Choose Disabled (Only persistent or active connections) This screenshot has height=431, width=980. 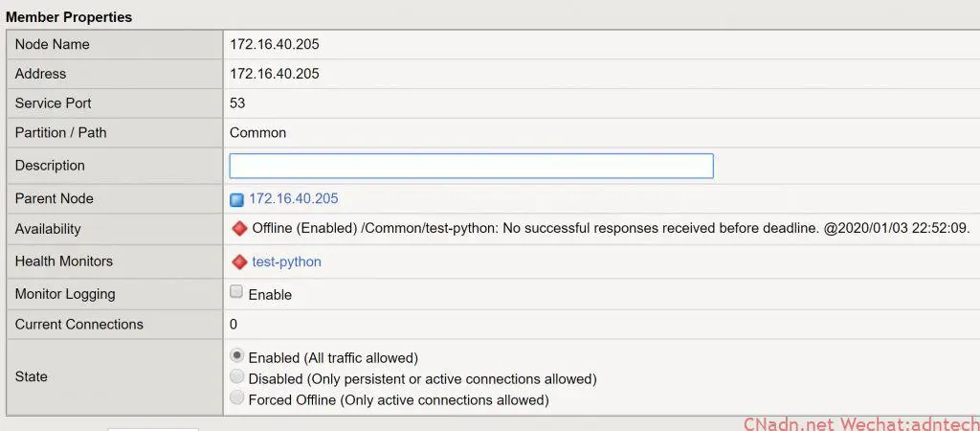coord(237,377)
